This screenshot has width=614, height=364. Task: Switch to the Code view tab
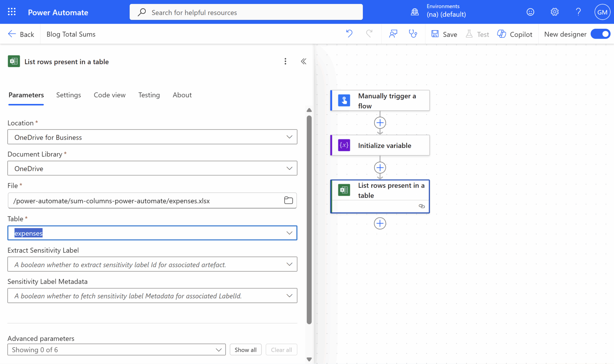(x=109, y=95)
